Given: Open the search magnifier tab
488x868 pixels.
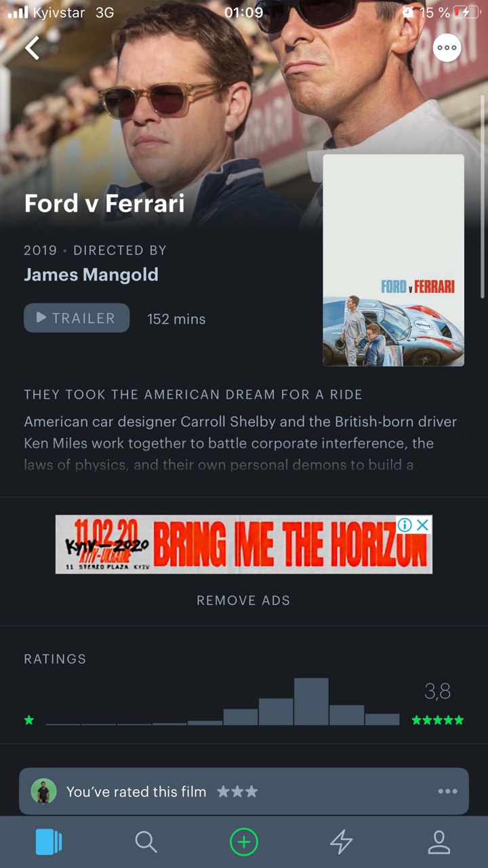Looking at the screenshot, I should point(146,842).
